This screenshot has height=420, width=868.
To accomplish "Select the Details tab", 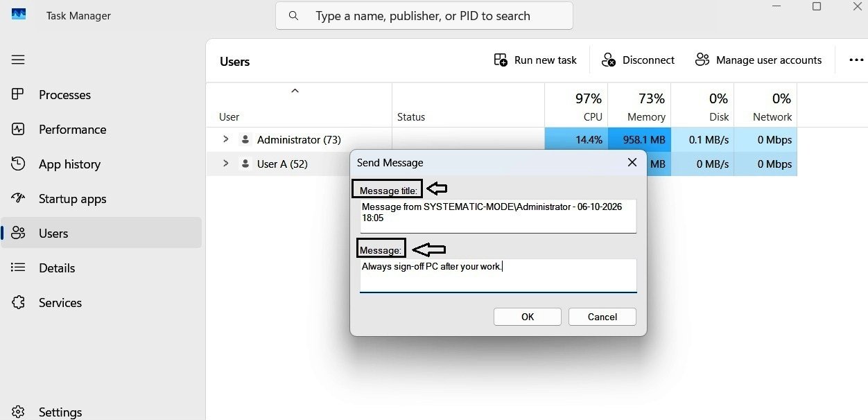I will [x=101, y=268].
